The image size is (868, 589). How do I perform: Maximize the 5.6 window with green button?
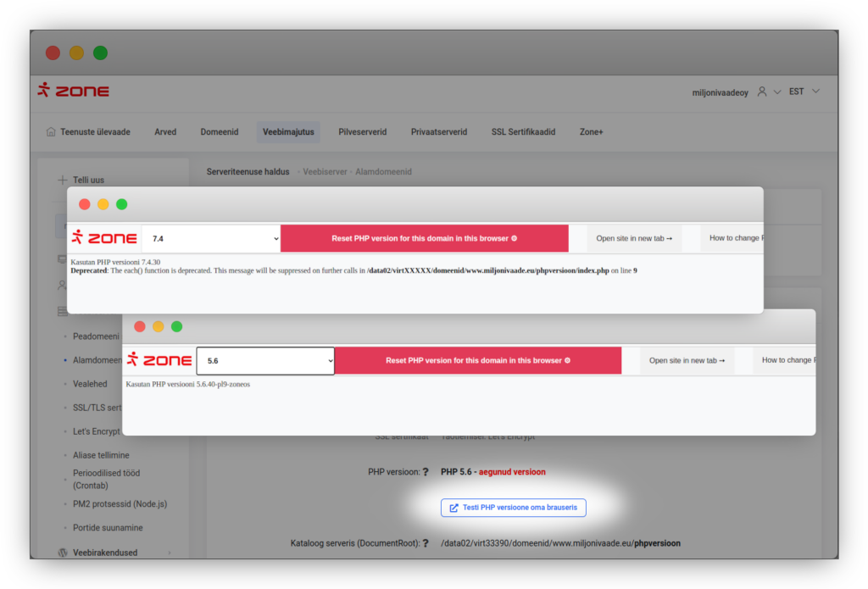(176, 326)
